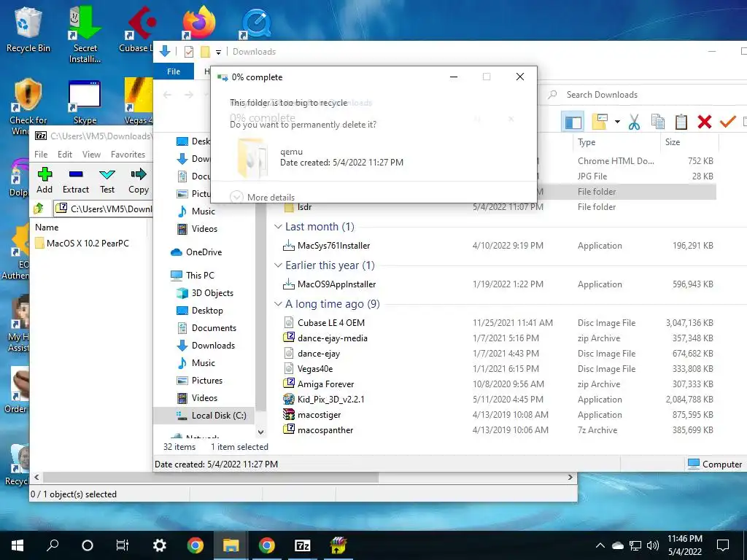Click the Paste clipboard icon in Explorer
The width and height of the screenshot is (747, 560).
point(681,122)
